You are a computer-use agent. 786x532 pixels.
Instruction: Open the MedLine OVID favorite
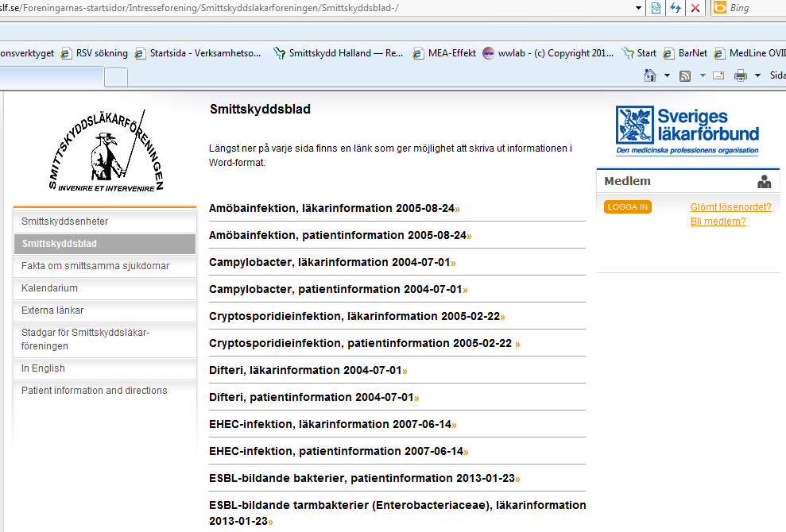point(749,53)
